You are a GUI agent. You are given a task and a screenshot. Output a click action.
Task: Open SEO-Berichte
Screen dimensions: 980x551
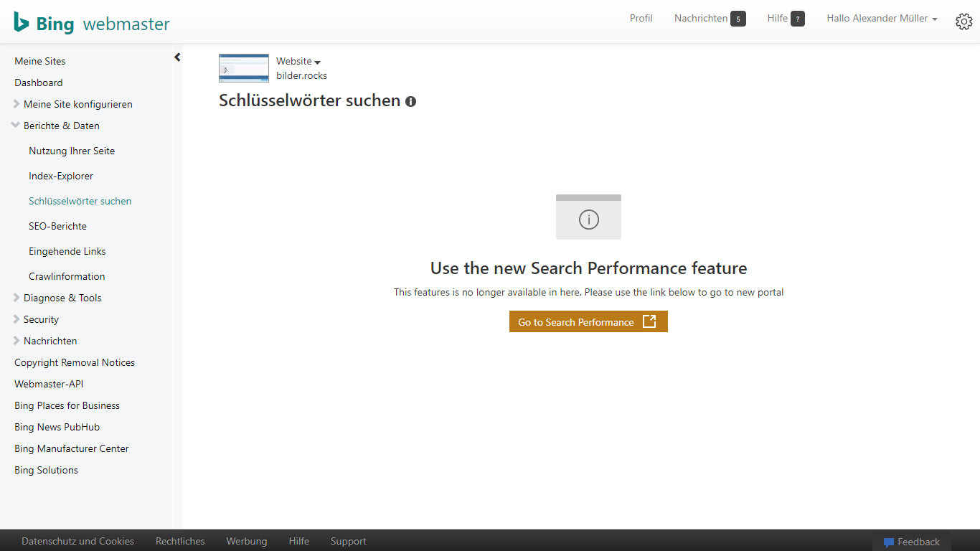(57, 226)
